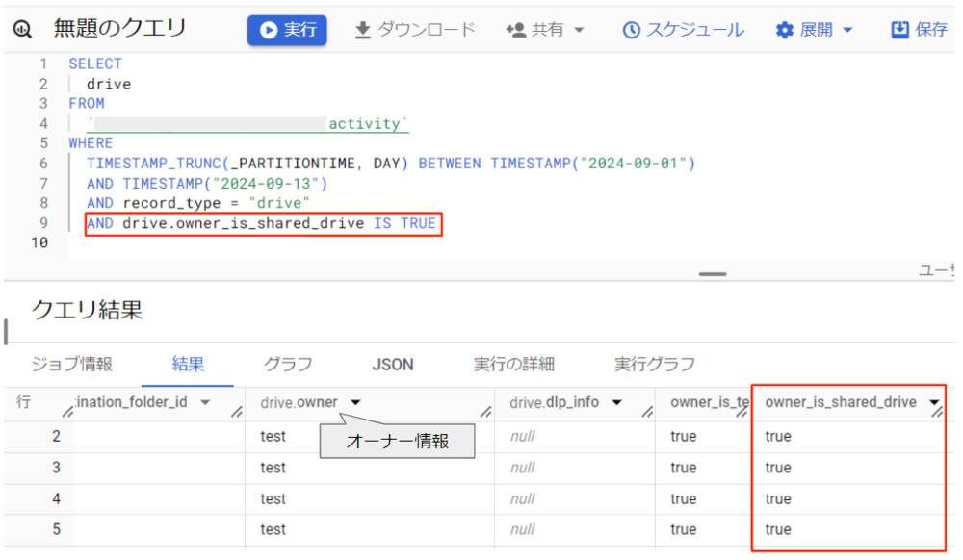This screenshot has height=560, width=963.
Task: Open drive.dlp_info column dropdown arrow
Action: click(x=617, y=402)
